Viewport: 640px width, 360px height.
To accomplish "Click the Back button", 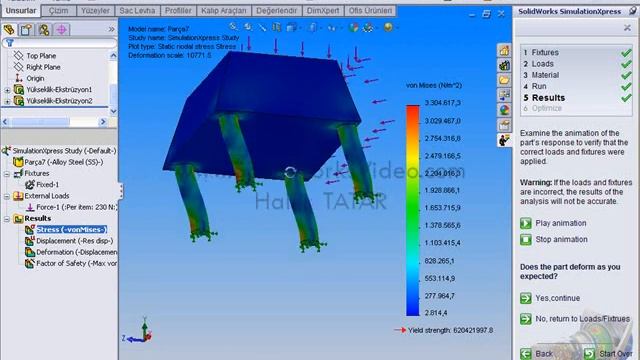I will pos(537,353).
